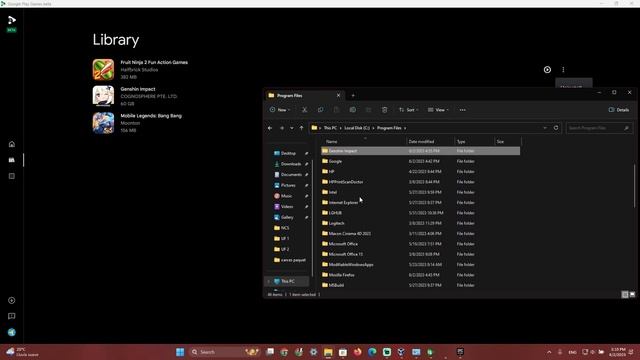Select the Genshin Impact folder row
The width and height of the screenshot is (640, 360).
(420, 151)
